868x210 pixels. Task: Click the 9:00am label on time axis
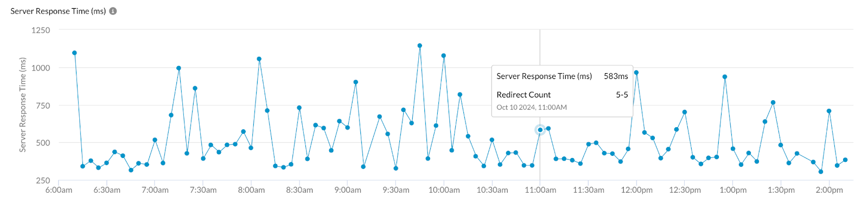[348, 190]
